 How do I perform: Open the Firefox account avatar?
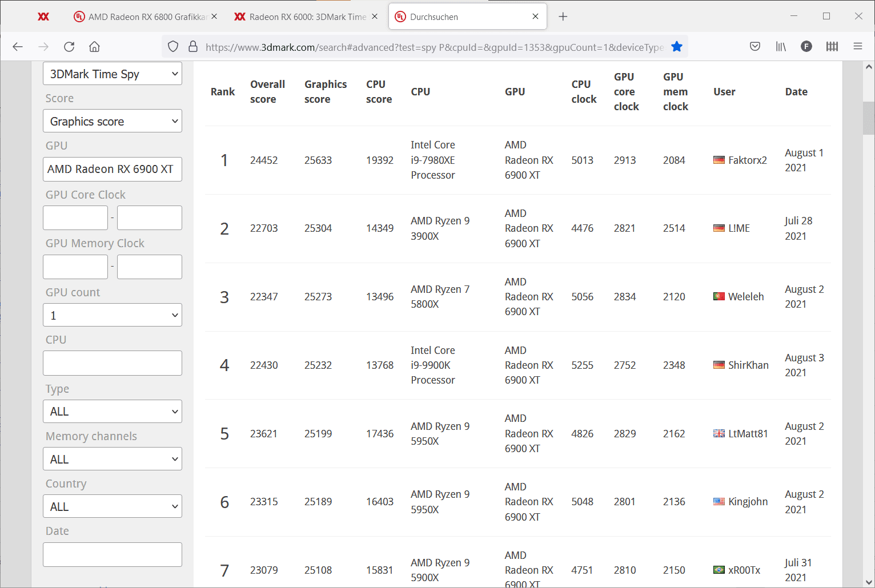[806, 47]
